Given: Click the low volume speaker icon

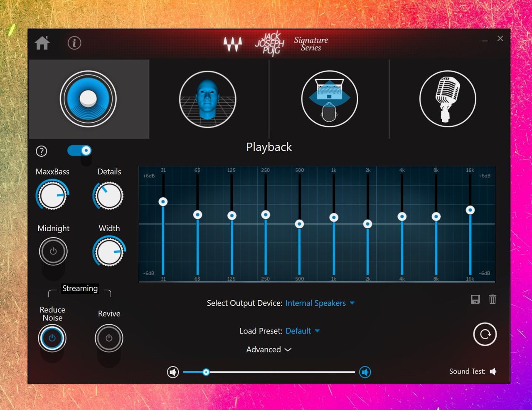Looking at the screenshot, I should click(x=173, y=372).
